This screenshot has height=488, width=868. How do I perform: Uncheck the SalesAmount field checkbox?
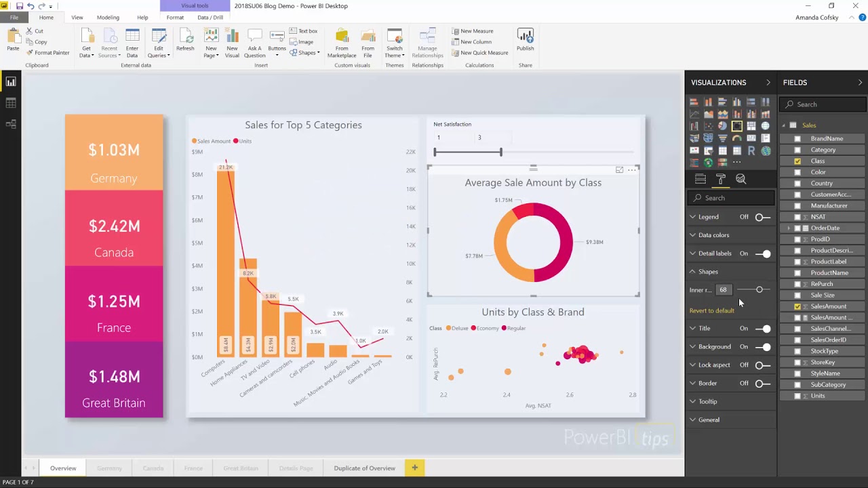(797, 306)
